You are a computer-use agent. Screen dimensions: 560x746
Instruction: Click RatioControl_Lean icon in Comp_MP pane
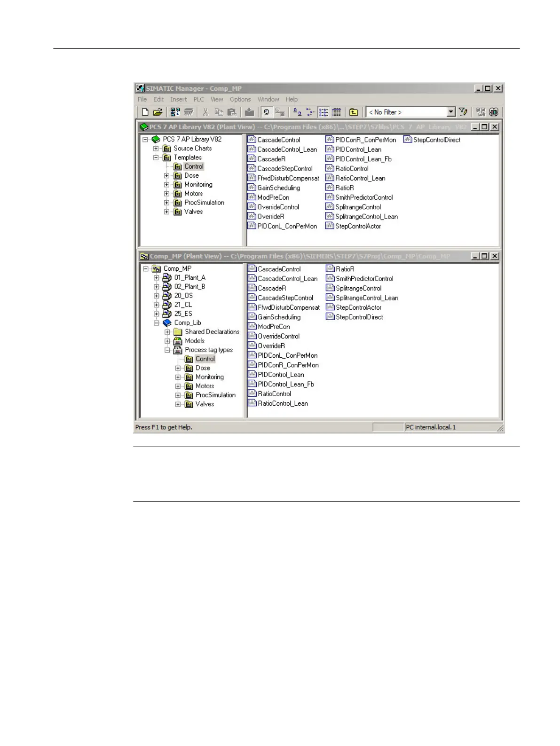[x=252, y=403]
